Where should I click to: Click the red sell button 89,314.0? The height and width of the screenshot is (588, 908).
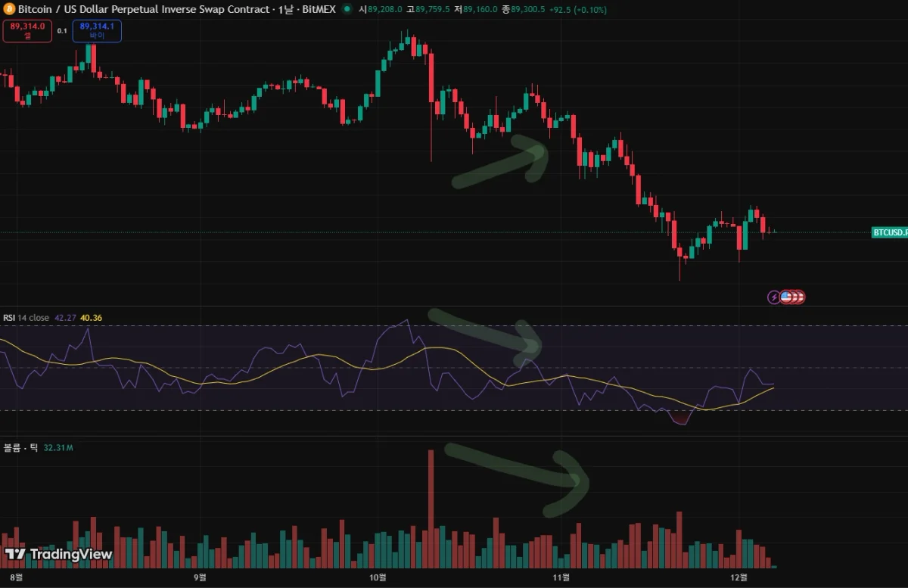click(27, 30)
